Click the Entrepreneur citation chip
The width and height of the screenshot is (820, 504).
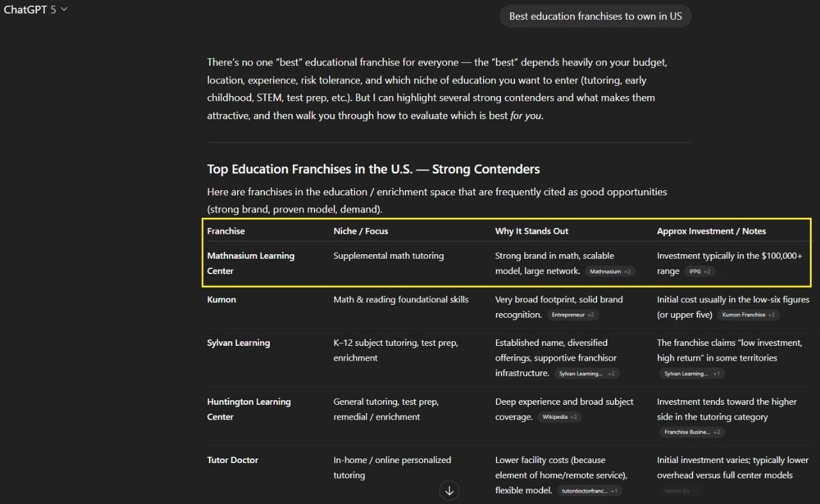pyautogui.click(x=572, y=315)
